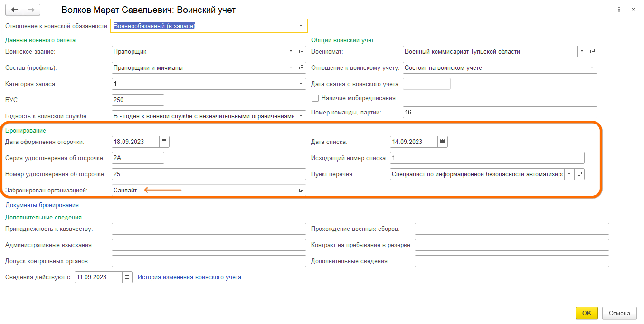The image size is (644, 324).
Task: Open the Пункт перечня record via its open icon
Action: pos(579,174)
